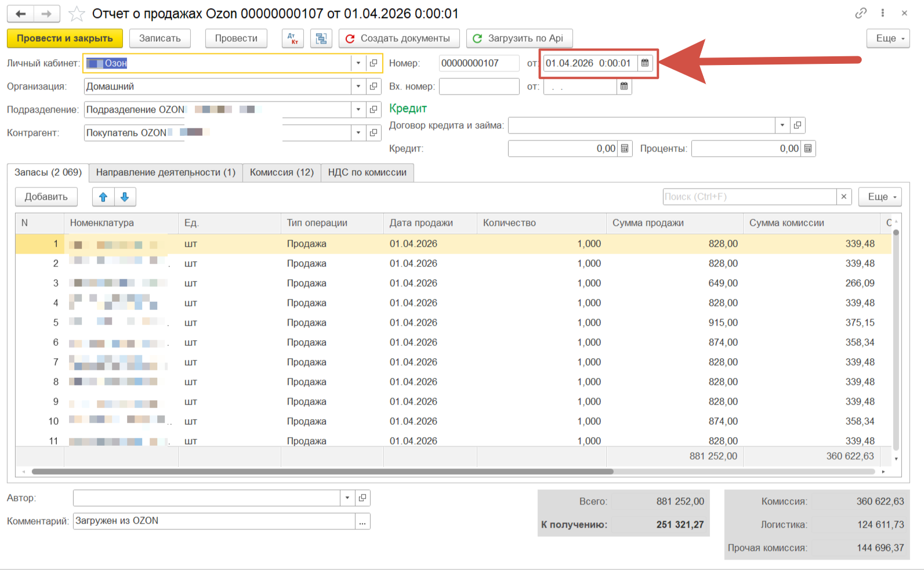Move row down with blue down arrow

point(125,197)
